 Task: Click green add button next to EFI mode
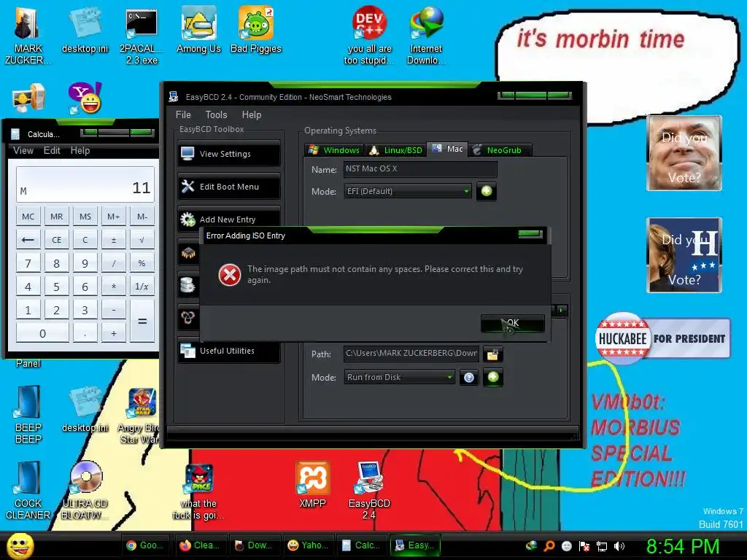(487, 192)
